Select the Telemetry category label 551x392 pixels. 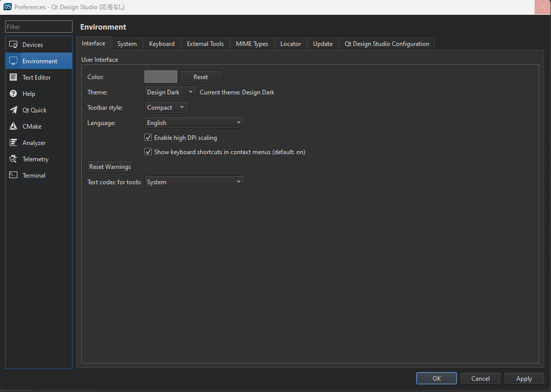(x=36, y=159)
